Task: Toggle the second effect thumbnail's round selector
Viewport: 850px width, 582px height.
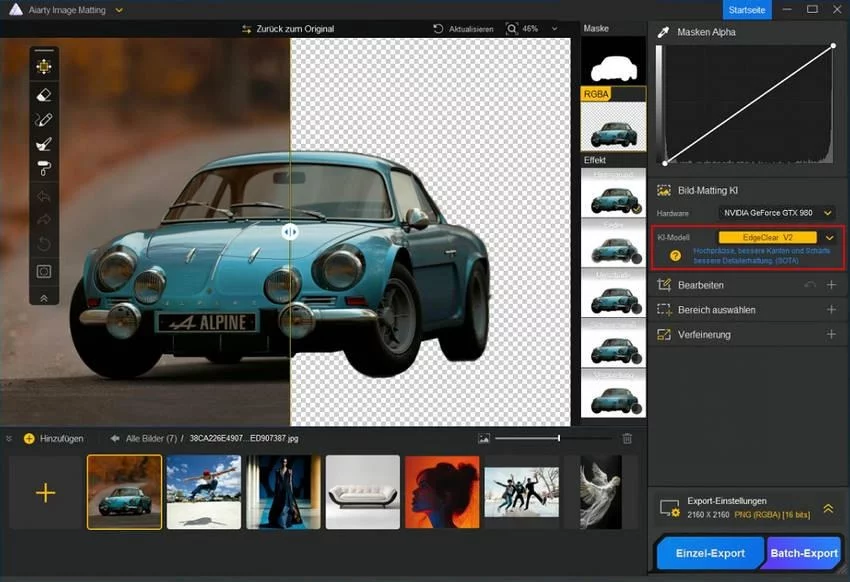Action: tap(637, 258)
